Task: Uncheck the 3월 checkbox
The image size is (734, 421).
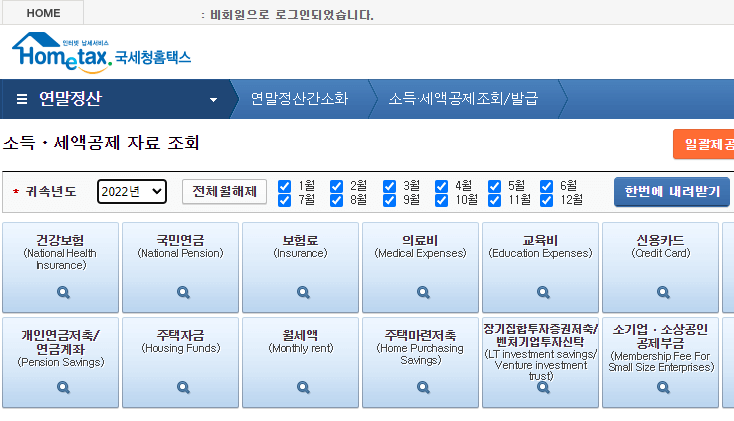Action: coord(389,186)
